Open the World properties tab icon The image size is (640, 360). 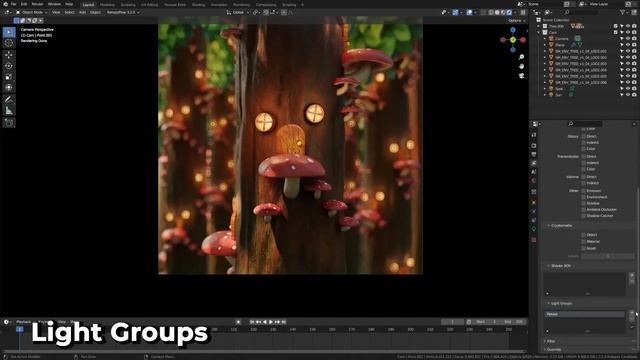coord(534,181)
